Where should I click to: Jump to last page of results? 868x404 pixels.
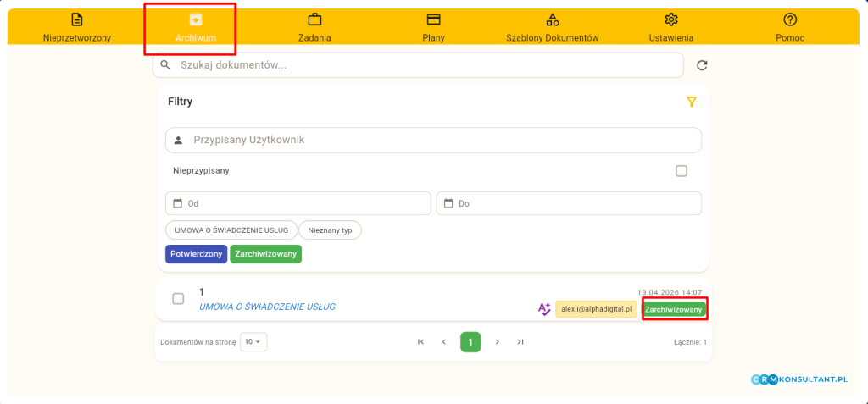(520, 341)
